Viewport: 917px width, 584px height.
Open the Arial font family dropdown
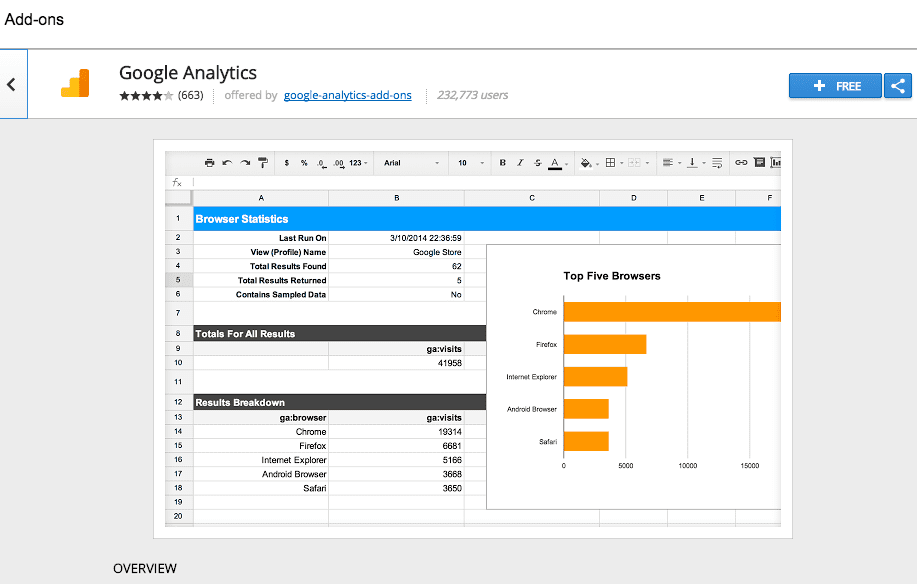[411, 163]
